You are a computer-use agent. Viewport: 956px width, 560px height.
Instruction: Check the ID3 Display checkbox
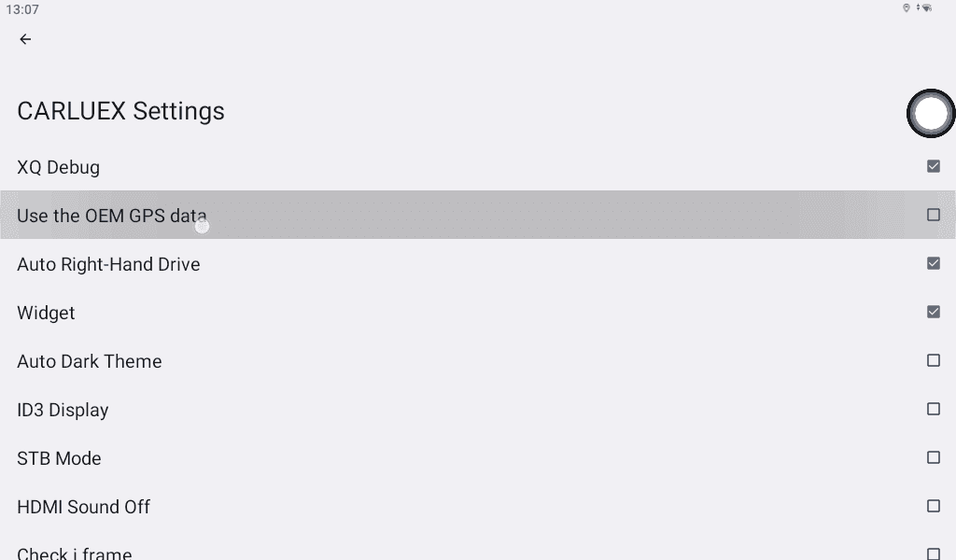933,409
